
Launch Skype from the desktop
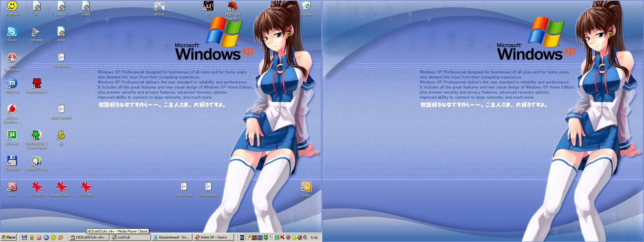(x=12, y=32)
